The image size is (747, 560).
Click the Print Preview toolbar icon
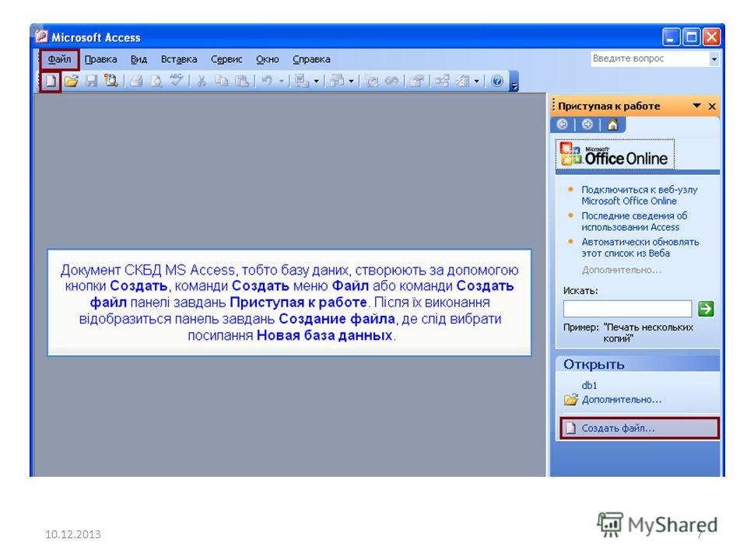156,82
